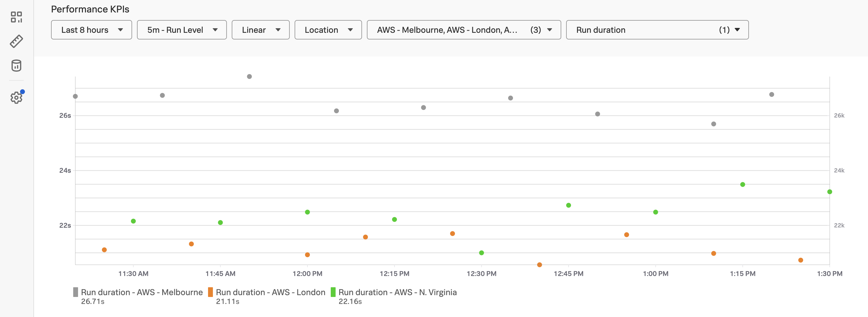Click the green N. Virginia legend color swatch
Screen dimensions: 868x317
333,292
